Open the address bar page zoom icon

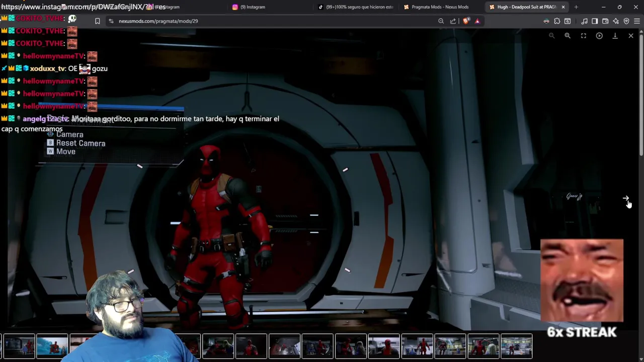tap(441, 21)
